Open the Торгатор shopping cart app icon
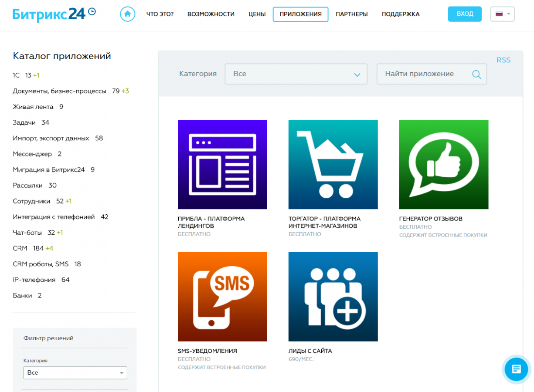The width and height of the screenshot is (534, 392). pyautogui.click(x=333, y=165)
